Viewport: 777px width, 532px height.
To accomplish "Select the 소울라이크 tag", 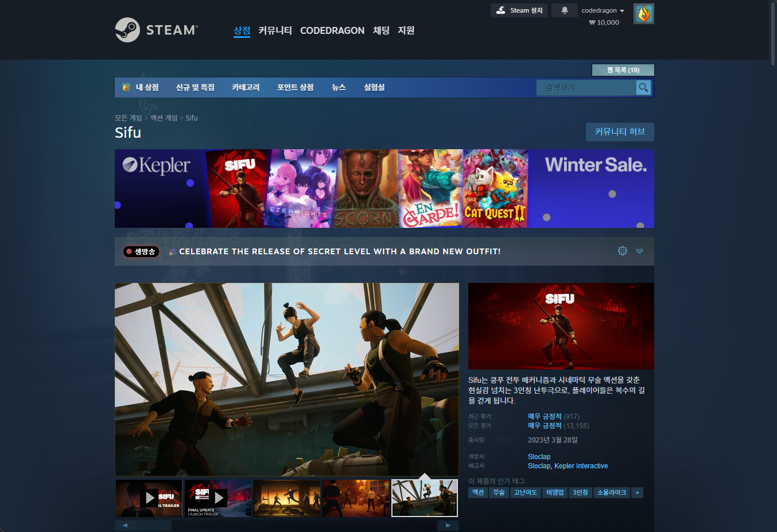I will pos(612,492).
